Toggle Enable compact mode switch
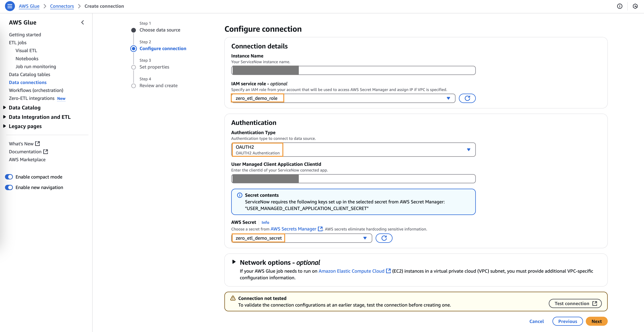 [x=9, y=177]
